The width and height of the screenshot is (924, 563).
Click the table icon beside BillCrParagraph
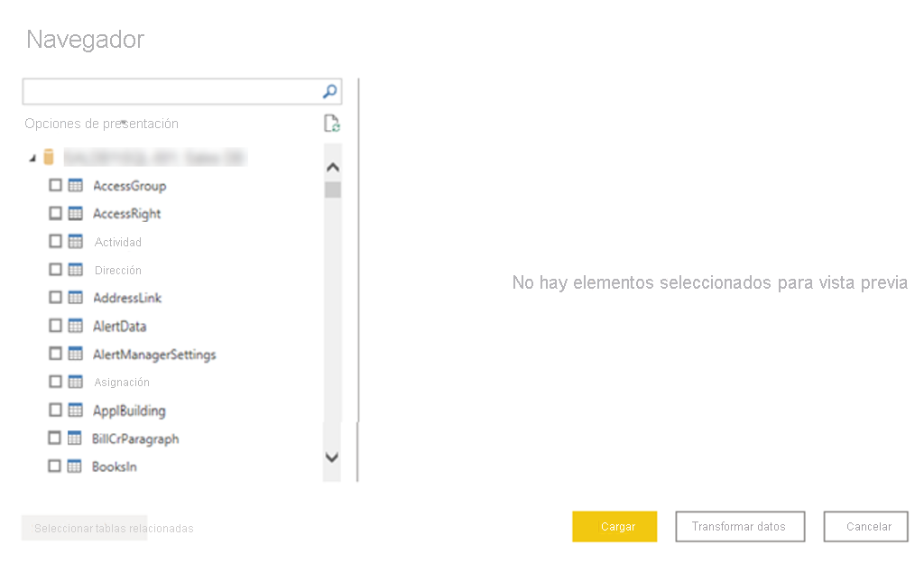point(74,438)
